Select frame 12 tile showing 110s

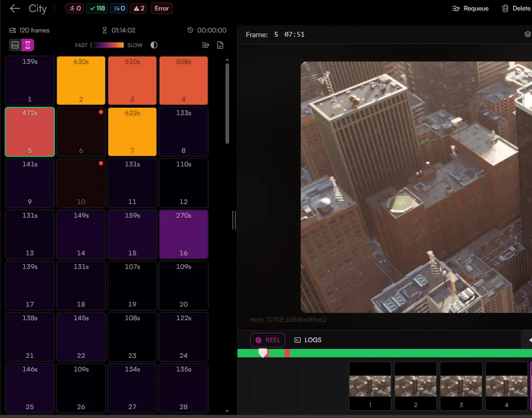pyautogui.click(x=184, y=183)
